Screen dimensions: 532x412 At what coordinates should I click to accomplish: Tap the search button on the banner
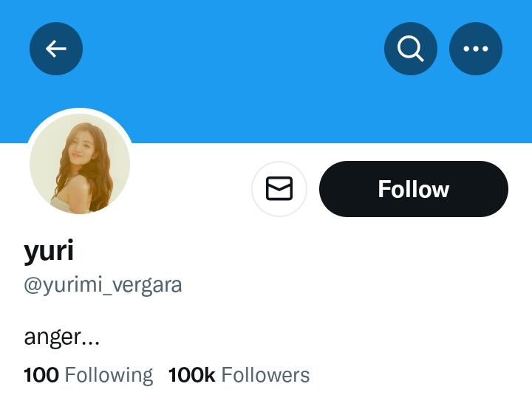click(x=411, y=49)
